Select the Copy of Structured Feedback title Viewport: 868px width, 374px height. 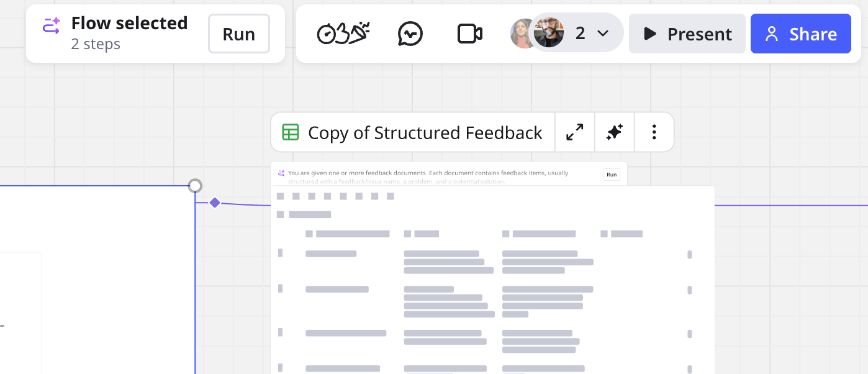click(425, 132)
